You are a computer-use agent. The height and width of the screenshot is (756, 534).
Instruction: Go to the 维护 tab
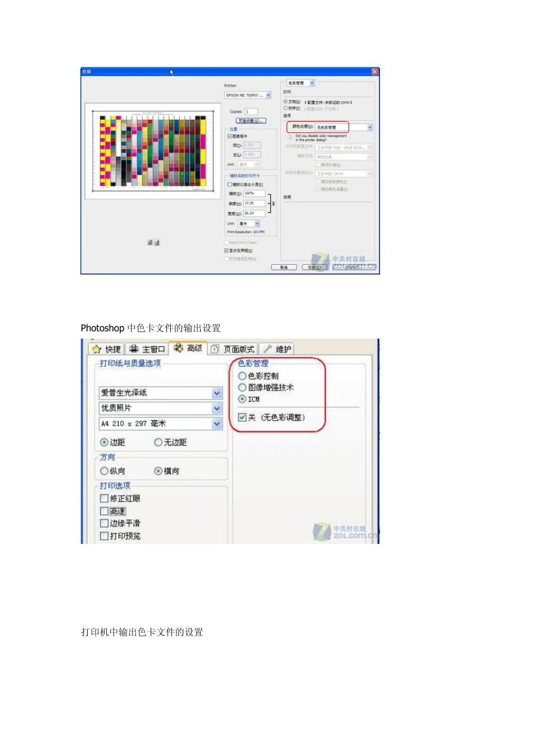(x=277, y=349)
